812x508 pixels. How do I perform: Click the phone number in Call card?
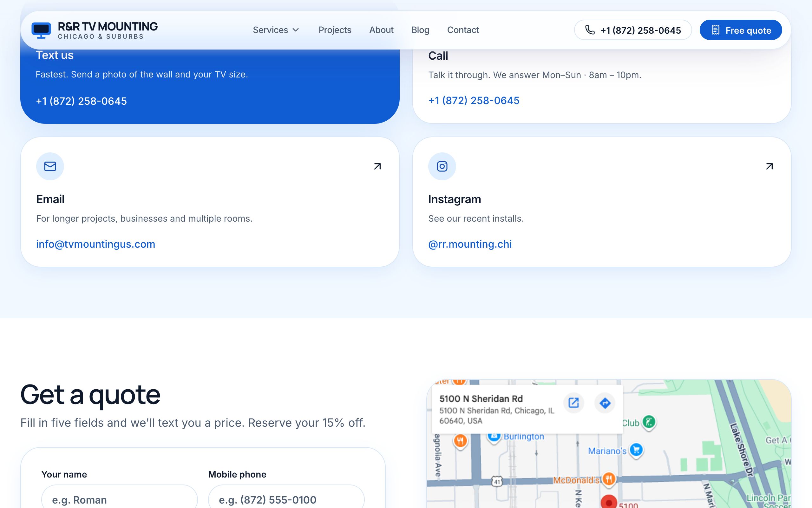474,100
